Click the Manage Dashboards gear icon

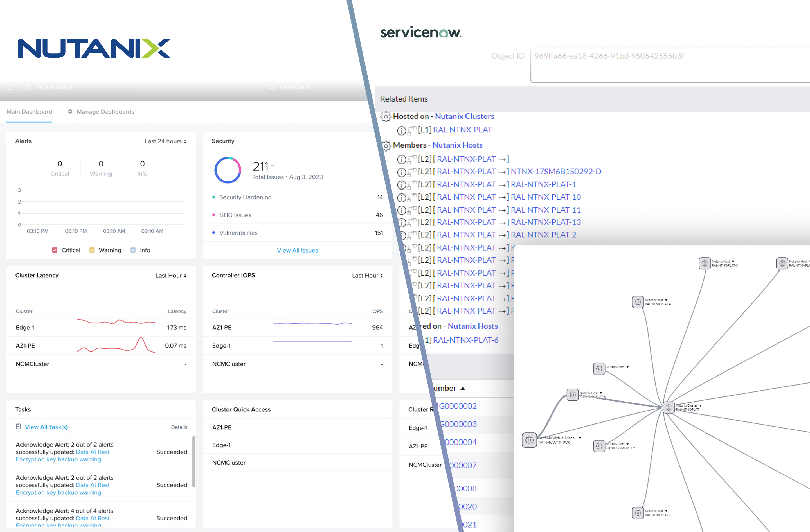click(x=70, y=112)
